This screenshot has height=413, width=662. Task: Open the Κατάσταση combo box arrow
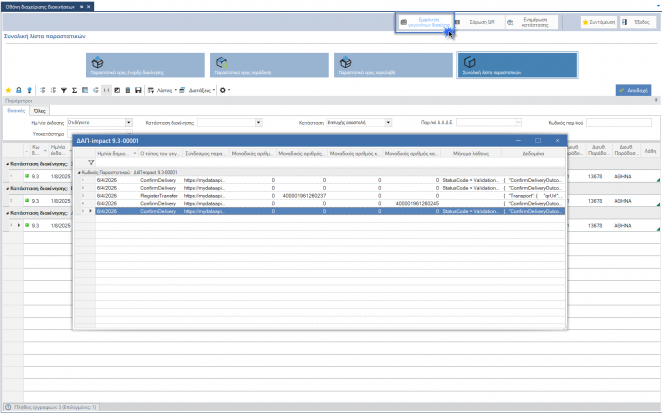(388, 122)
